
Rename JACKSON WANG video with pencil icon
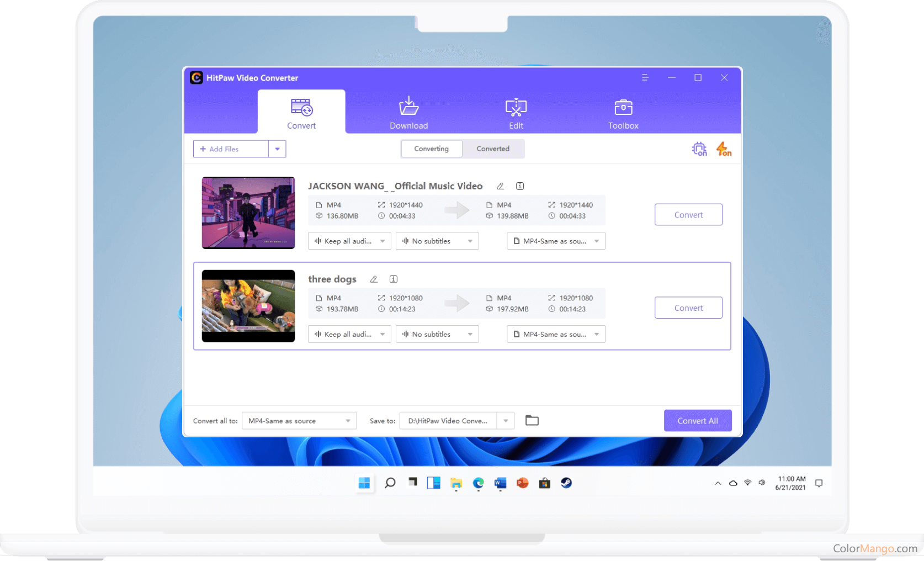[500, 186]
